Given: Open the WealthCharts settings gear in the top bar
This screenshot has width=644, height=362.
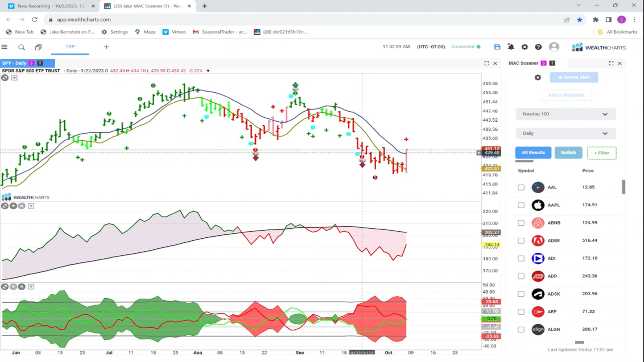Looking at the screenshot, I should point(525,47).
